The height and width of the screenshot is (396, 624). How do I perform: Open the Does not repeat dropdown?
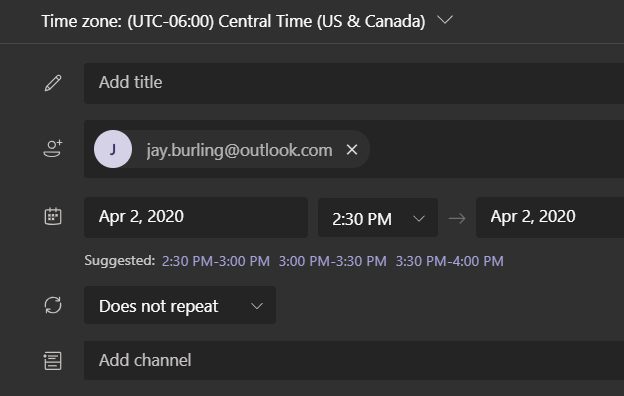pos(180,305)
